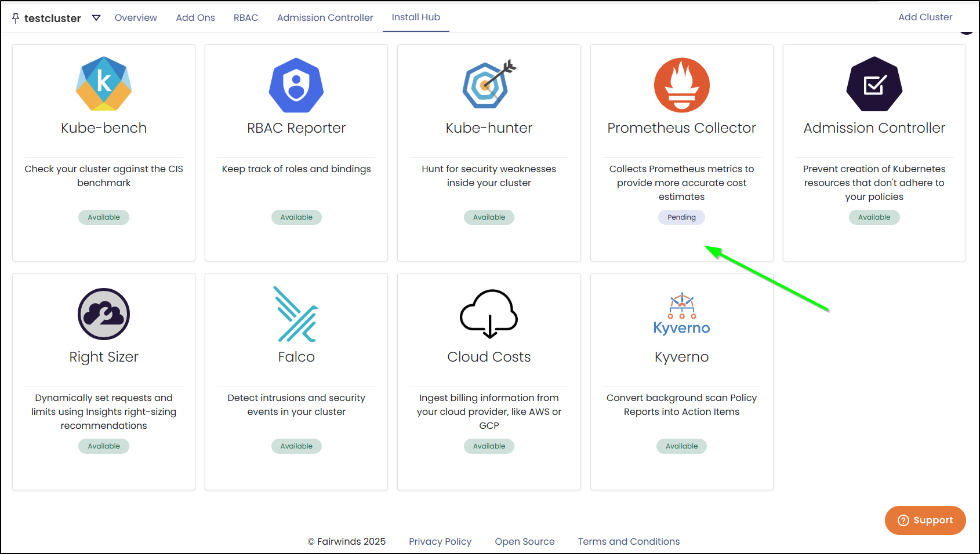
Task: Click Available badge on Right Sizer card
Action: click(x=104, y=446)
